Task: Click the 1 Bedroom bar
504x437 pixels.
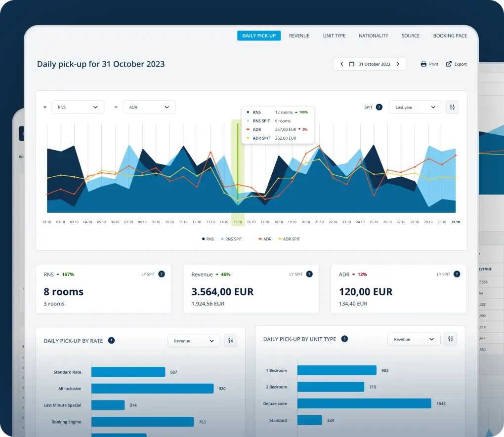Action: [337, 370]
